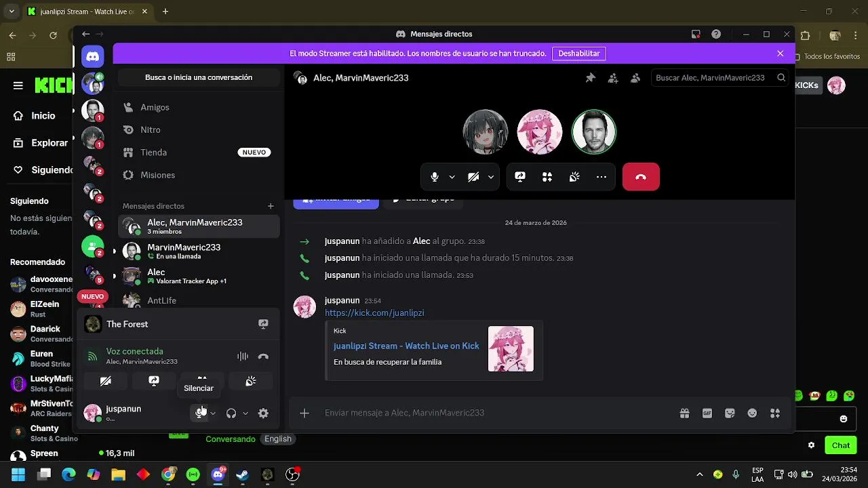Open Chrome extensions puzzle icon

[806, 35]
